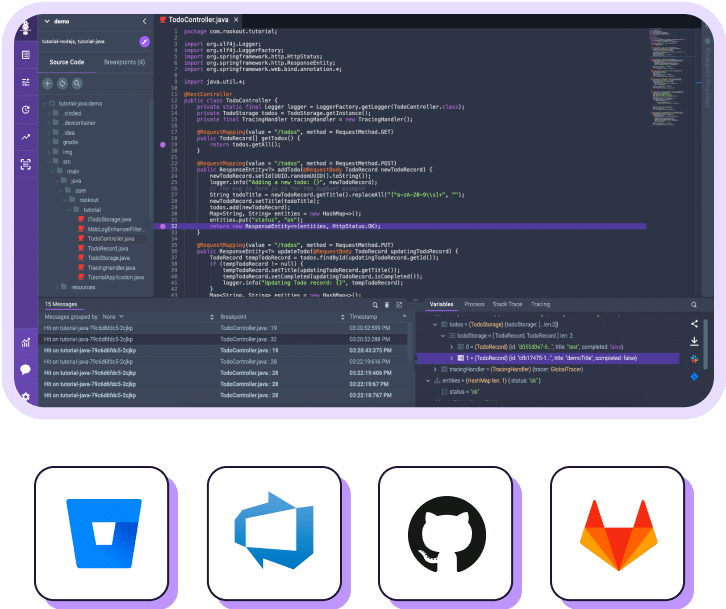The image size is (726, 609).
Task: Switch to the Variables tab
Action: pos(441,304)
